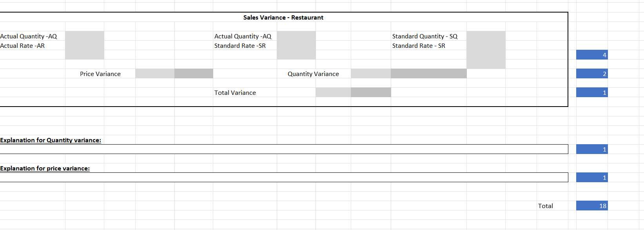The height and width of the screenshot is (230, 644).
Task: Select the blue total marks cell showing 18
Action: 592,206
